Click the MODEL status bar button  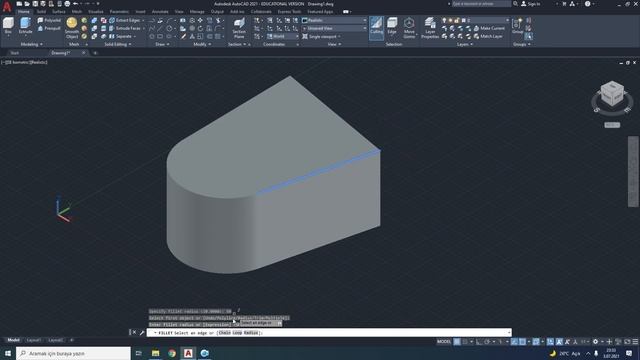444,342
